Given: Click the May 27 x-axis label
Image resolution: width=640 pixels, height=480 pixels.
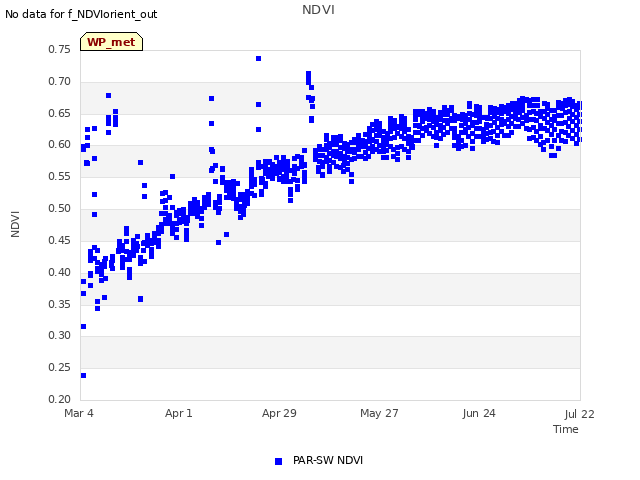Looking at the screenshot, I should click(379, 413).
